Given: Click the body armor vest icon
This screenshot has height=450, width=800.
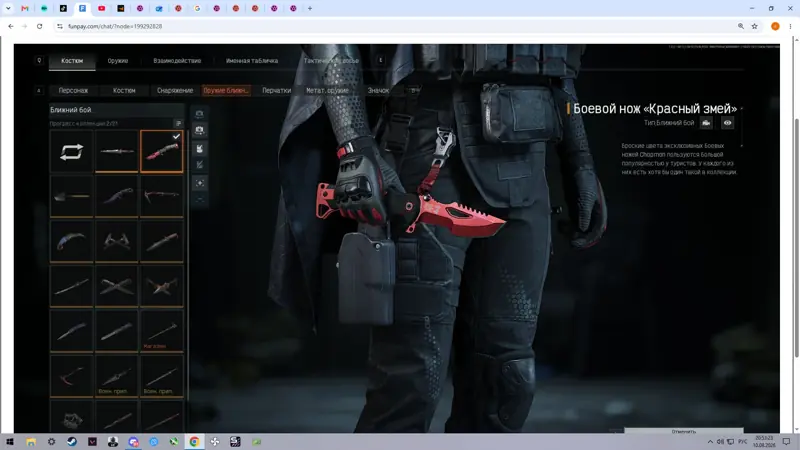Looking at the screenshot, I should click(x=199, y=148).
